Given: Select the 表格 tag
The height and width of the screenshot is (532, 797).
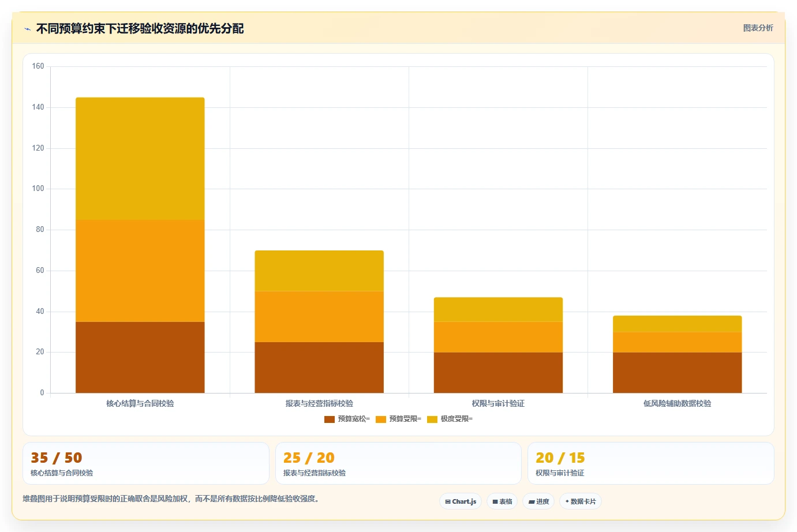Looking at the screenshot, I should click(502, 501).
